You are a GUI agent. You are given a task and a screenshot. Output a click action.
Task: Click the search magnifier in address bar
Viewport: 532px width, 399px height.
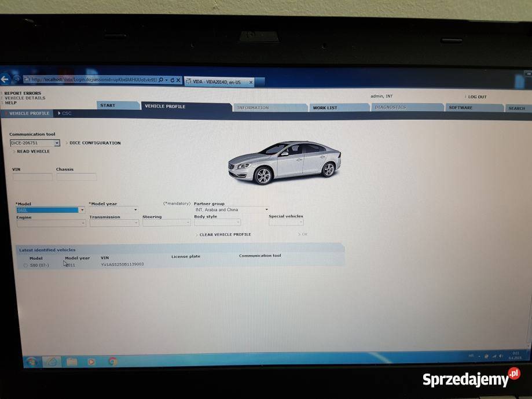[161, 80]
